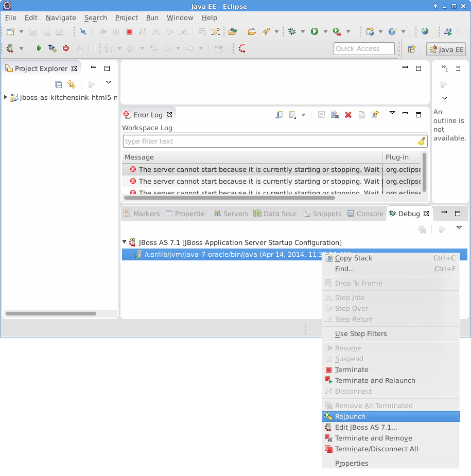Open Project Explorer view menu triangle
The image size is (471, 476).
pos(109,82)
